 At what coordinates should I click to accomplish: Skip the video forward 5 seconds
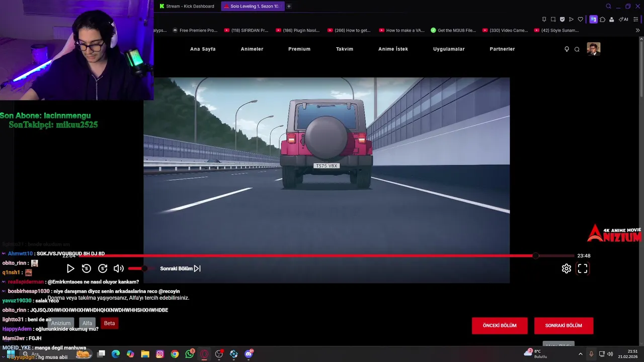tap(103, 268)
